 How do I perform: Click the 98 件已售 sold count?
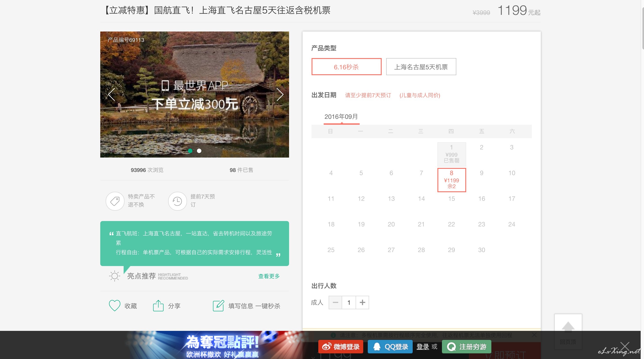pyautogui.click(x=241, y=170)
